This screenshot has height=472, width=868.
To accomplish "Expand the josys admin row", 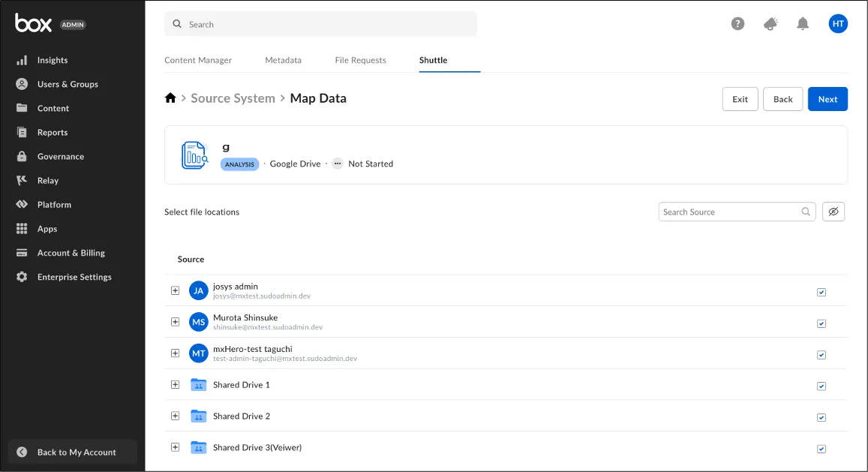I will point(175,290).
